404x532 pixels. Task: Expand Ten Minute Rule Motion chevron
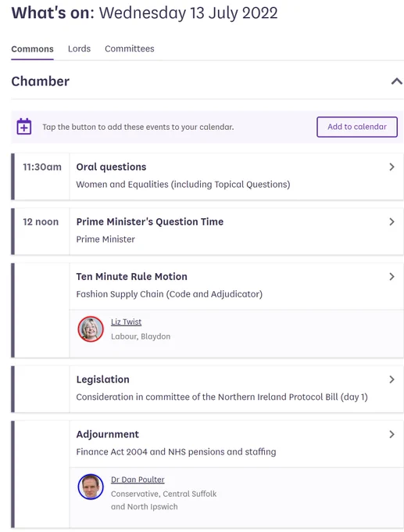tap(391, 277)
